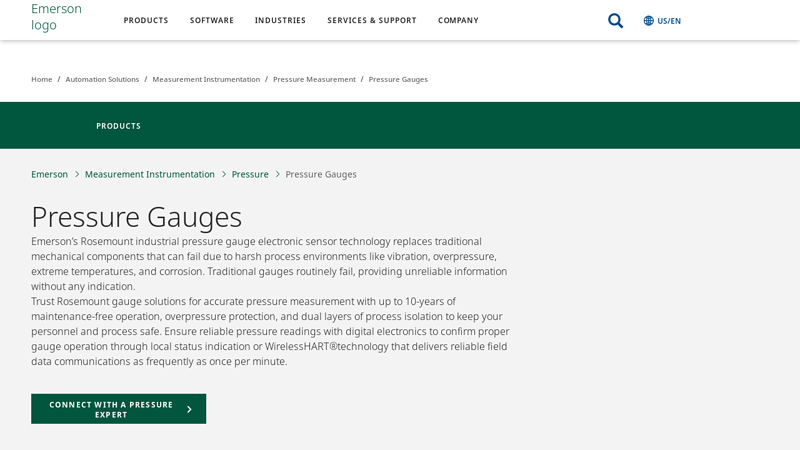The image size is (800, 450).
Task: Open the Company menu
Action: (458, 21)
